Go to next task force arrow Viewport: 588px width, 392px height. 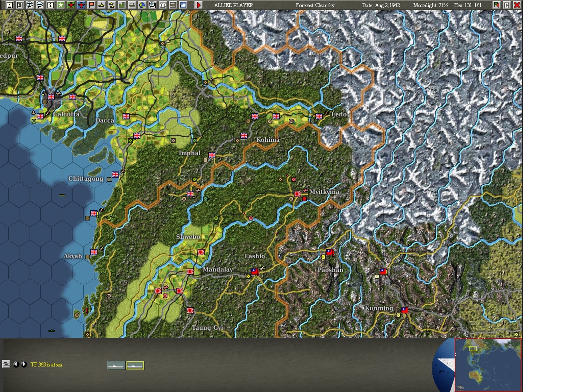tap(23, 364)
